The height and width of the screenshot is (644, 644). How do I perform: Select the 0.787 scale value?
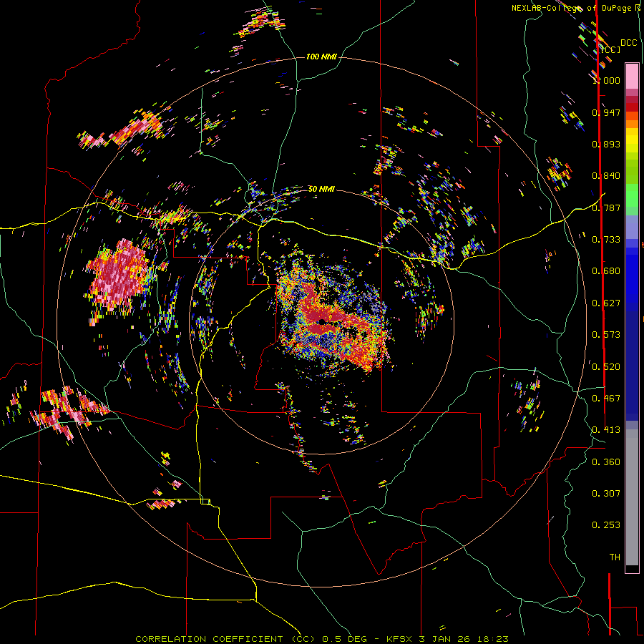pyautogui.click(x=606, y=208)
